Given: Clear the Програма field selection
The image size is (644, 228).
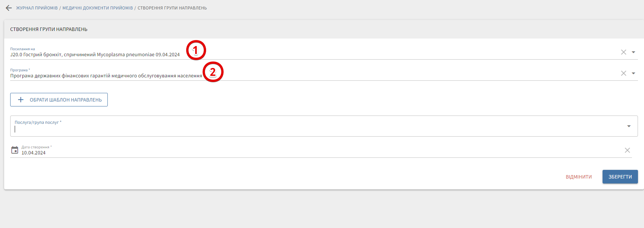Looking at the screenshot, I should coord(624,73).
